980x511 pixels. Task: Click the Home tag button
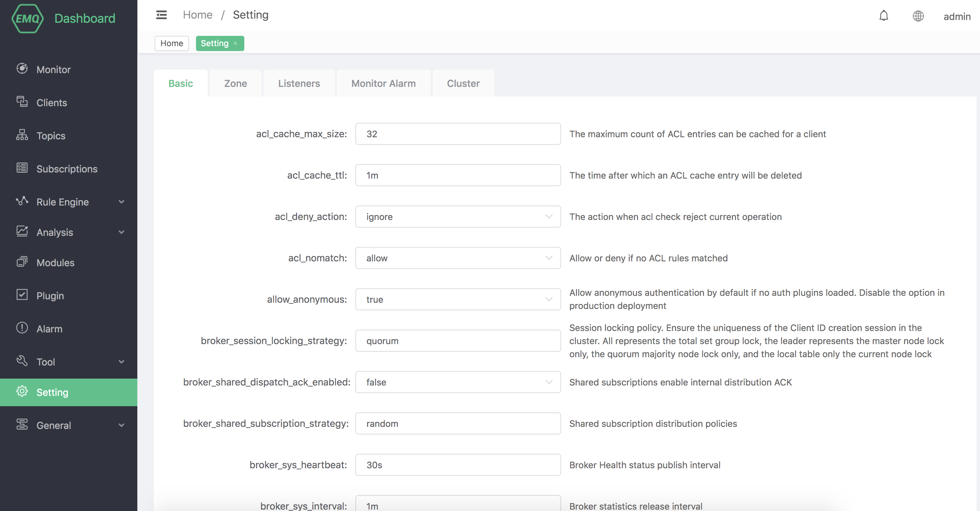click(x=171, y=43)
